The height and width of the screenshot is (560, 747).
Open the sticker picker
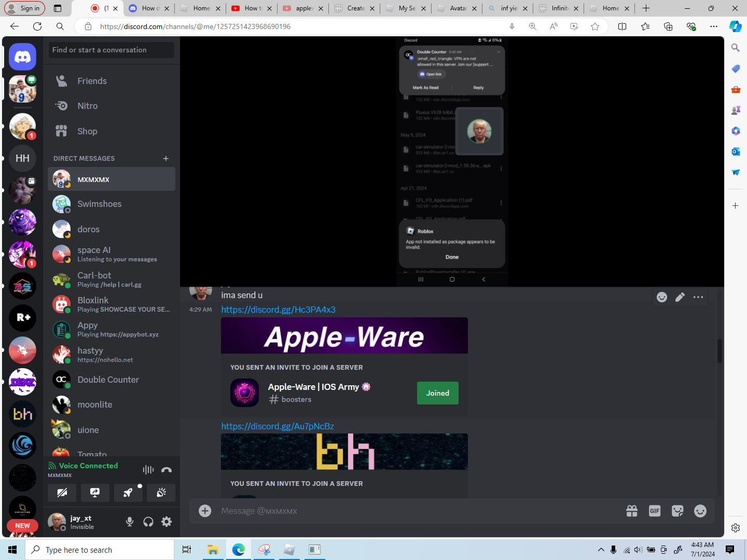point(677,511)
